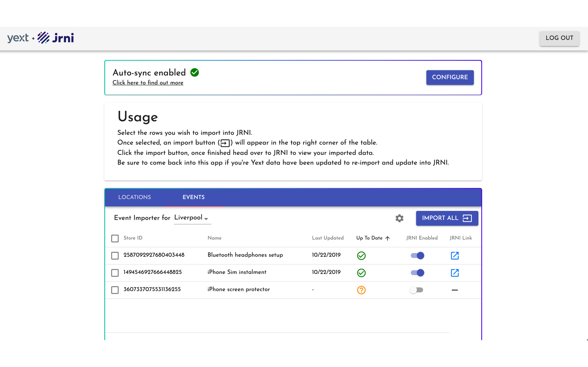Click the name iPhone screen protector

pos(239,290)
